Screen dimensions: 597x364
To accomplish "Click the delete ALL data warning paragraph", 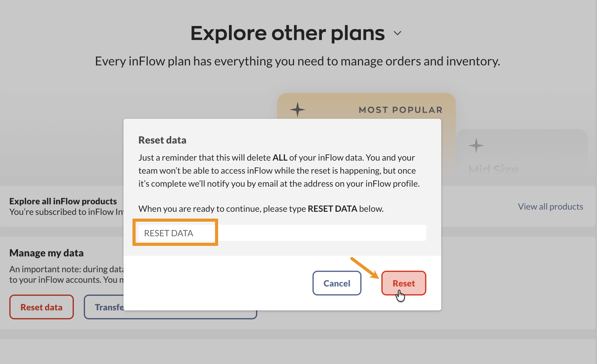I will [x=279, y=171].
